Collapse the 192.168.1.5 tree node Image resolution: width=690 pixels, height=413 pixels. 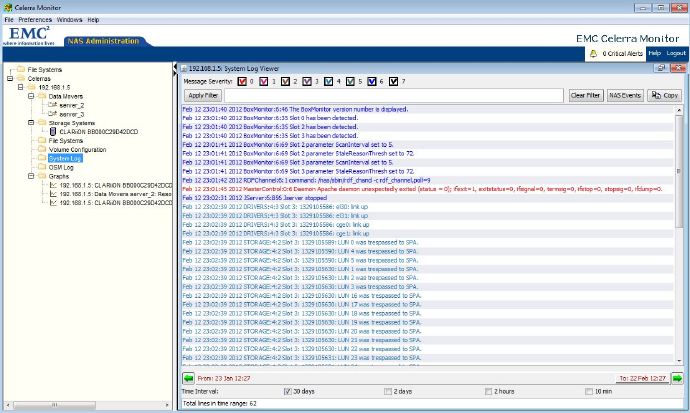(20, 87)
